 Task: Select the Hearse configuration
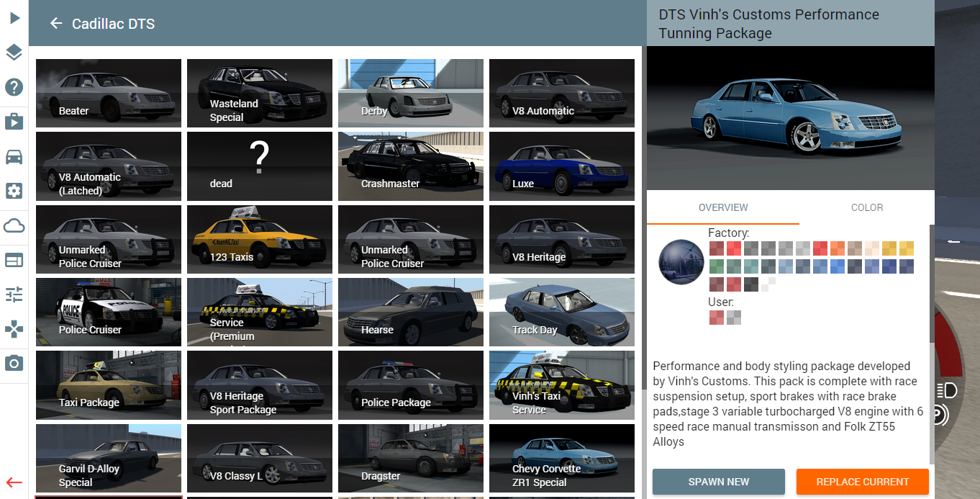coord(411,313)
